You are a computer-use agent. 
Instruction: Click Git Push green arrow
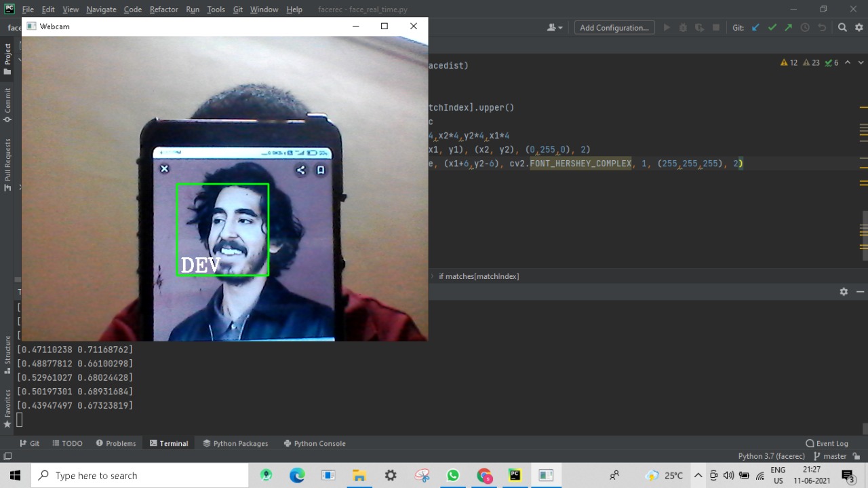click(788, 28)
